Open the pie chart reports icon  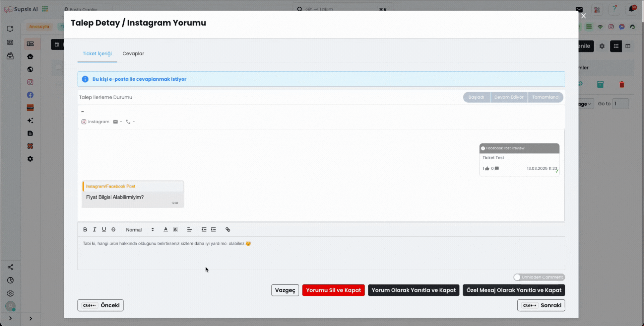click(x=10, y=281)
